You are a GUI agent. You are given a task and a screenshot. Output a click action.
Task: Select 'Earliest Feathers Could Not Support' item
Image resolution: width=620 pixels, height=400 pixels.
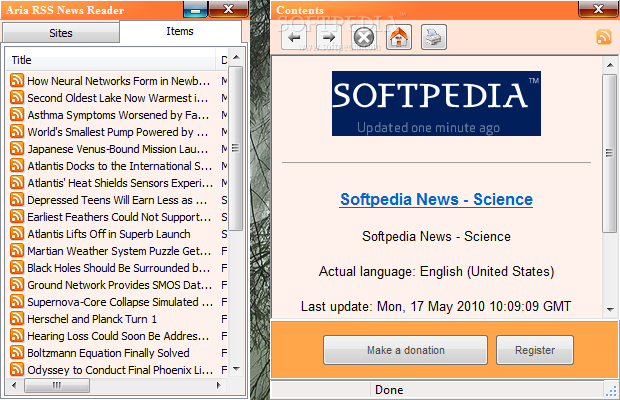(119, 217)
